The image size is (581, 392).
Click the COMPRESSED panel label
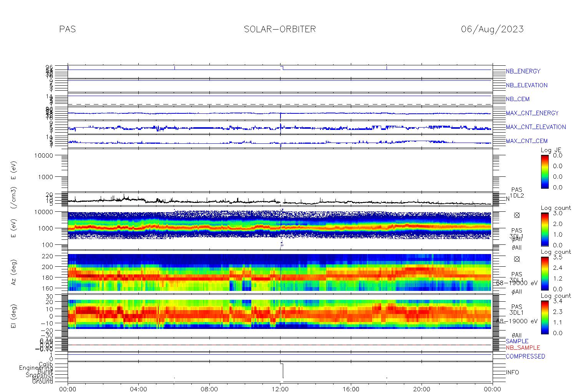point(525,357)
